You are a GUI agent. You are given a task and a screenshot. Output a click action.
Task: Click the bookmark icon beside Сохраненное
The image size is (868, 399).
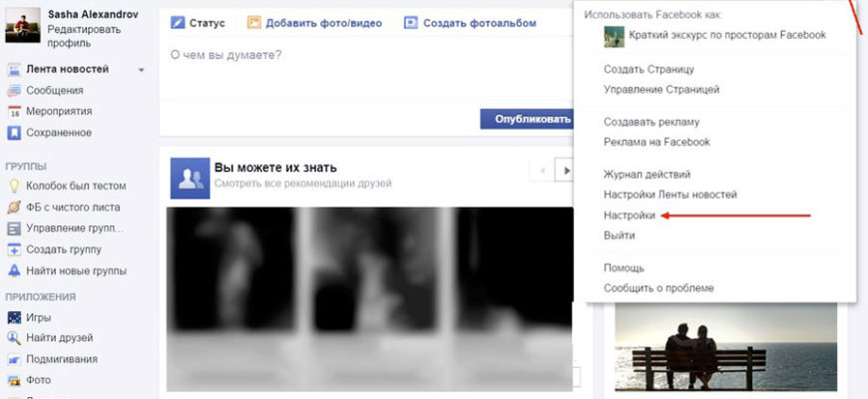coord(14,133)
